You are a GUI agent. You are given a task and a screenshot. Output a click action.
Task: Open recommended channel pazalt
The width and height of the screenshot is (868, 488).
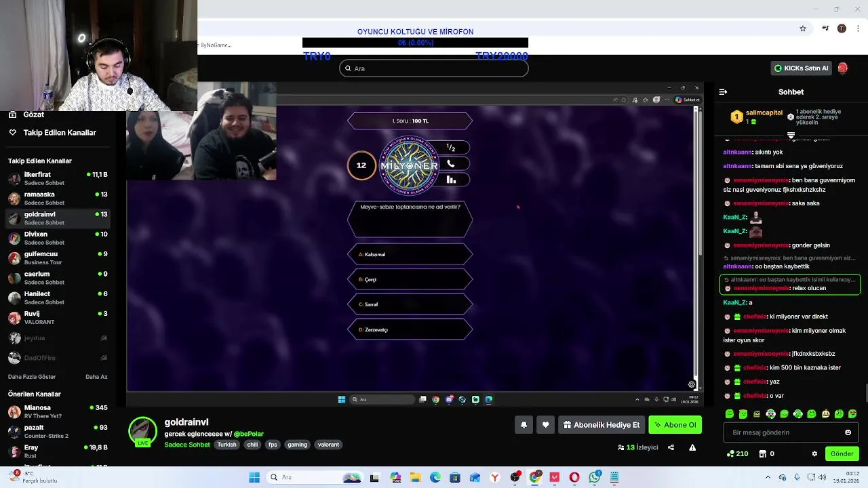pyautogui.click(x=58, y=431)
